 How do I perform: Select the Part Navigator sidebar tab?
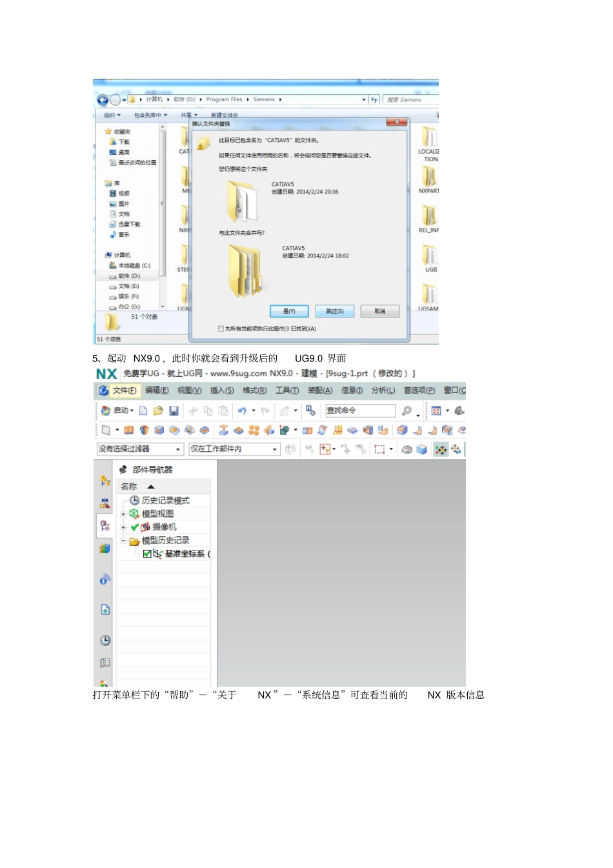point(105,526)
